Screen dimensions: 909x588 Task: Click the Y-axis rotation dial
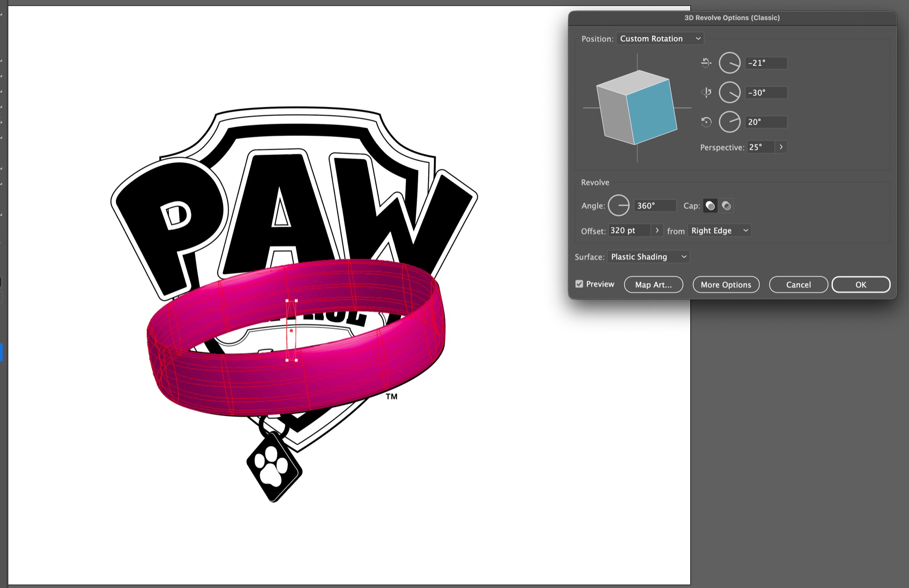(729, 92)
